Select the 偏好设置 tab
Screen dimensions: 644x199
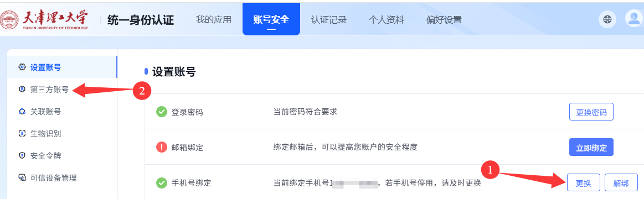[x=444, y=20]
